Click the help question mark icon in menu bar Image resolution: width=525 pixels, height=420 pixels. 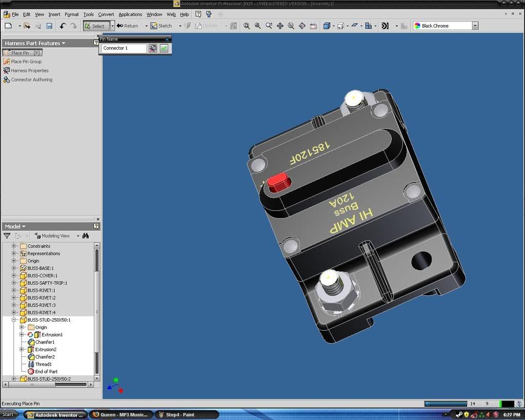tap(198, 14)
